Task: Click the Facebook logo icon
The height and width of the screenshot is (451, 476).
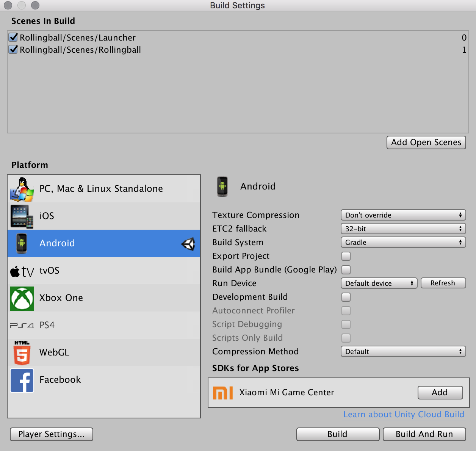Action: pos(22,380)
